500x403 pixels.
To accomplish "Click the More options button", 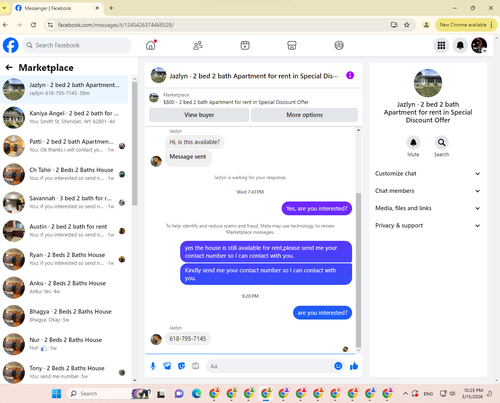I will click(304, 115).
